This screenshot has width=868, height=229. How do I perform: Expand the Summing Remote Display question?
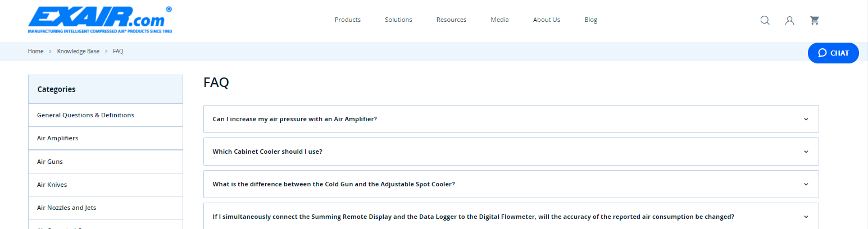(x=473, y=217)
